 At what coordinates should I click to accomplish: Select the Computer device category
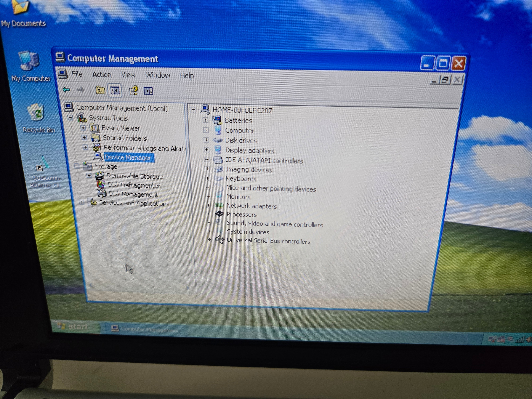(x=240, y=130)
